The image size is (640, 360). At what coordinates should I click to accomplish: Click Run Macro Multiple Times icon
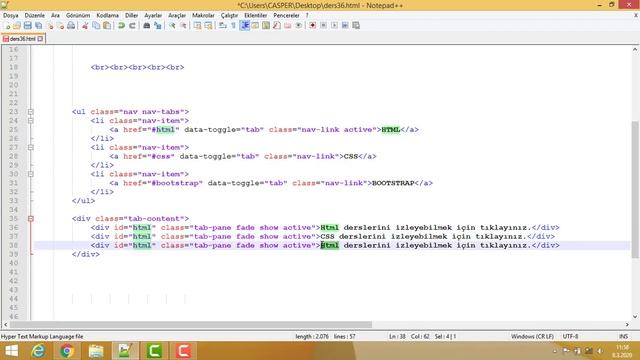(345, 25)
